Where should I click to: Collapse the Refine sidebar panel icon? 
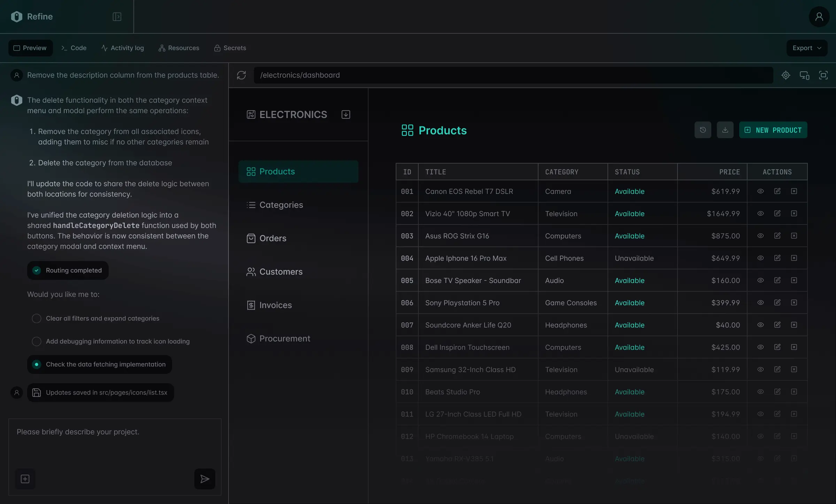pos(117,17)
